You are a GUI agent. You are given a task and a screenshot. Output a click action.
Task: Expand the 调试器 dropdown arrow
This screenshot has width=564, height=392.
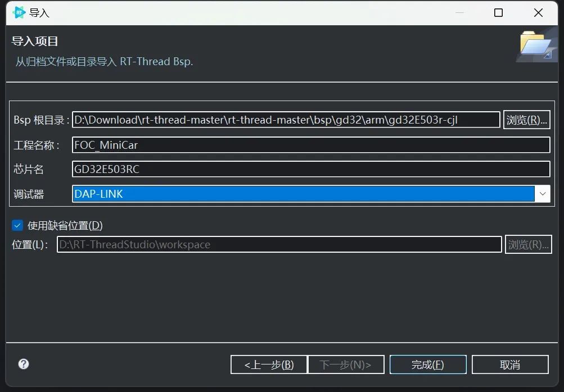[543, 194]
